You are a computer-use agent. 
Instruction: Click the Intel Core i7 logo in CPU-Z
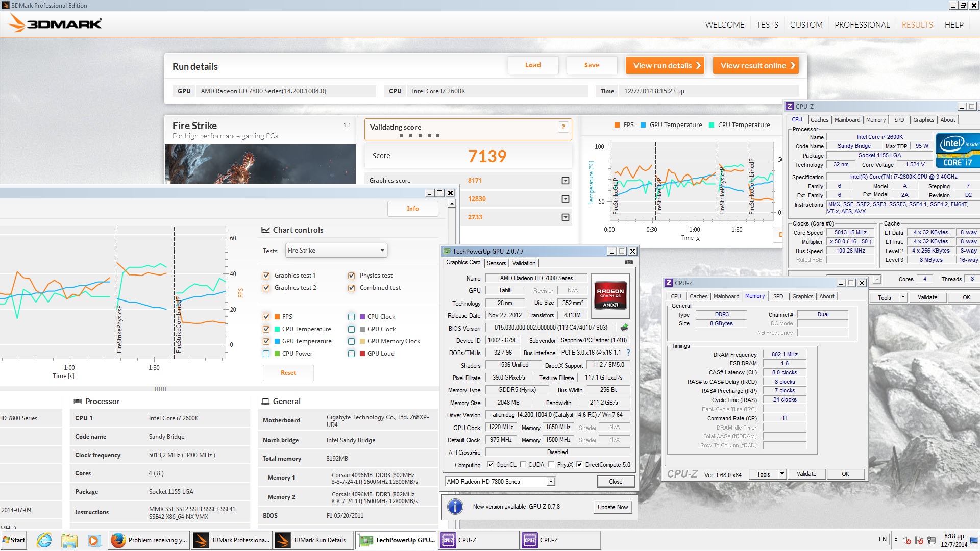[958, 151]
